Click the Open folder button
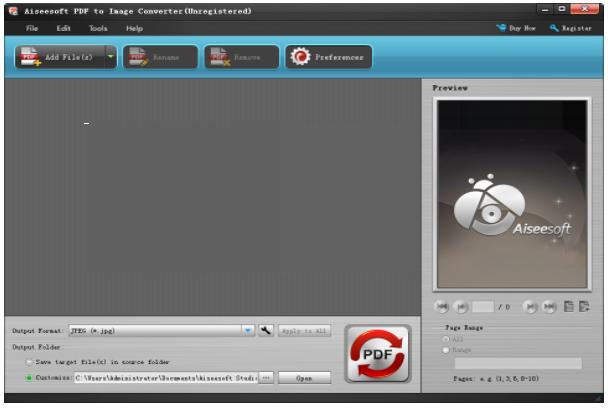The width and height of the screenshot is (608, 408). click(x=304, y=378)
